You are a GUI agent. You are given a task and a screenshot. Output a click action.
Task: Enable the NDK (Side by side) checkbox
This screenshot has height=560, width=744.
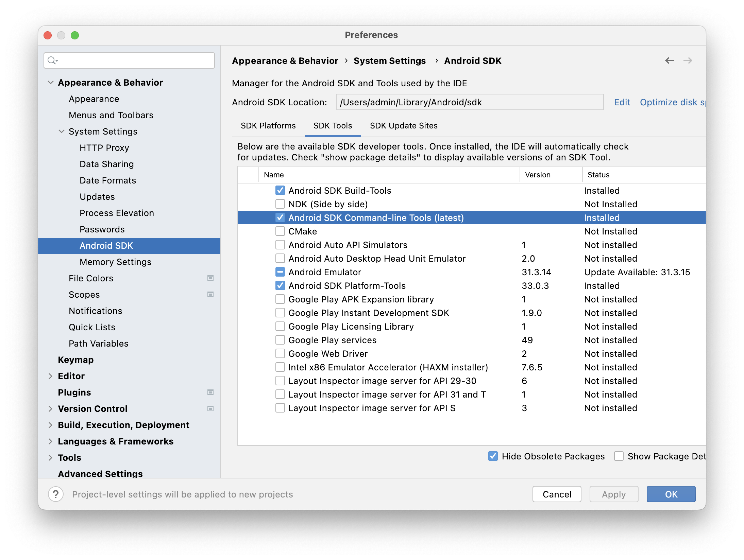tap(280, 204)
